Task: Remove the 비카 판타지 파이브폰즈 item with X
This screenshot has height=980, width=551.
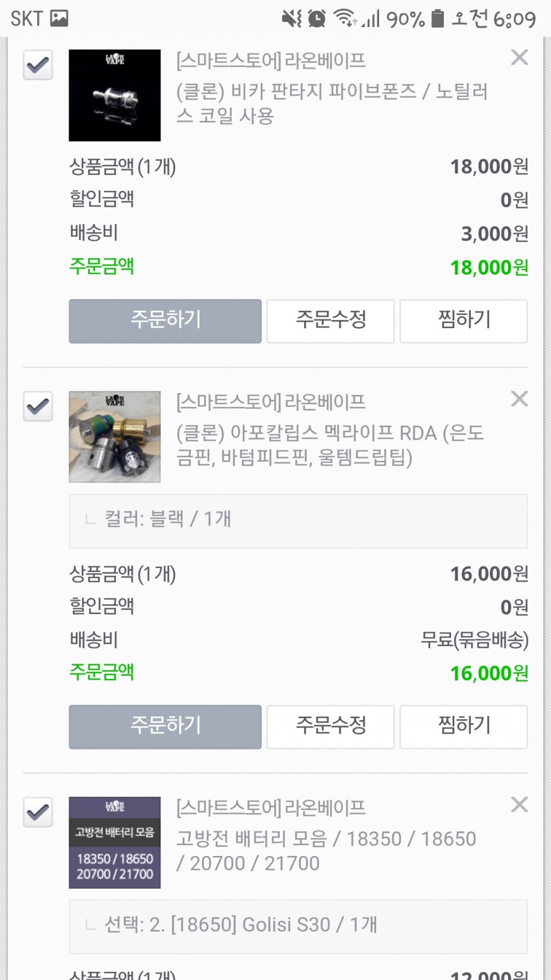Action: [x=519, y=58]
